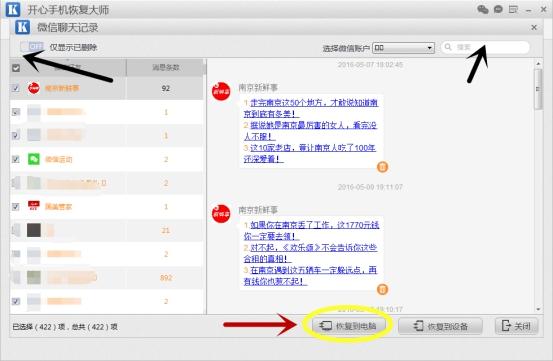Viewport: 553px width, 361px height.
Task: Uncheck the 微信运动 row checkbox
Action: [x=16, y=159]
